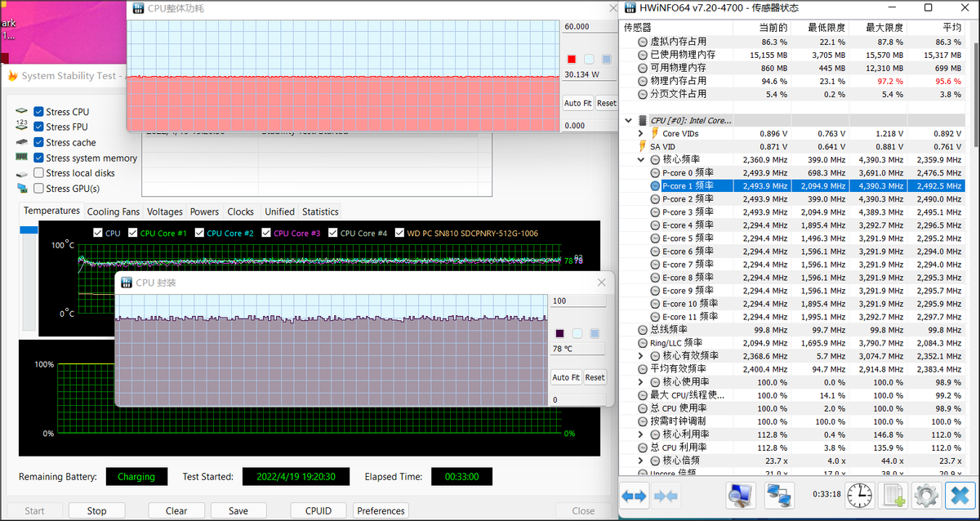
Task: Click the sensor icon next to 虚拟内存占用
Action: coord(643,42)
